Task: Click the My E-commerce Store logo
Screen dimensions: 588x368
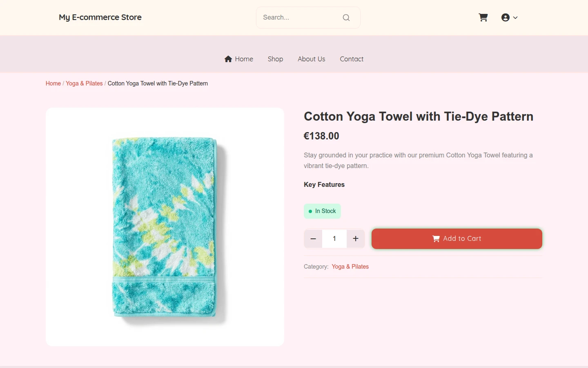Action: coord(100,17)
